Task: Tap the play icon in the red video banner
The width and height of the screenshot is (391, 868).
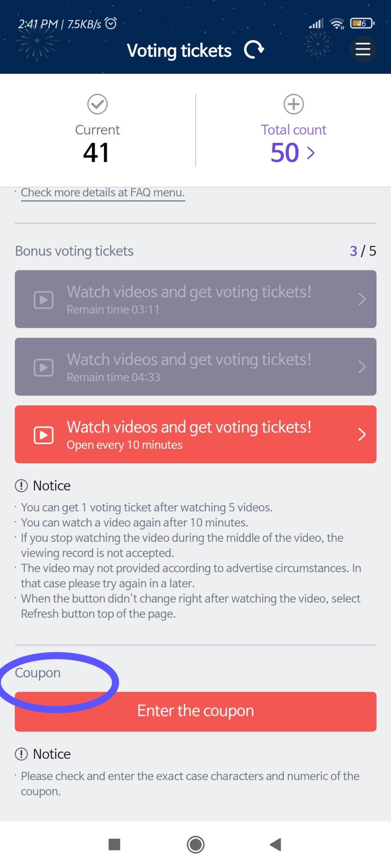Action: [44, 435]
